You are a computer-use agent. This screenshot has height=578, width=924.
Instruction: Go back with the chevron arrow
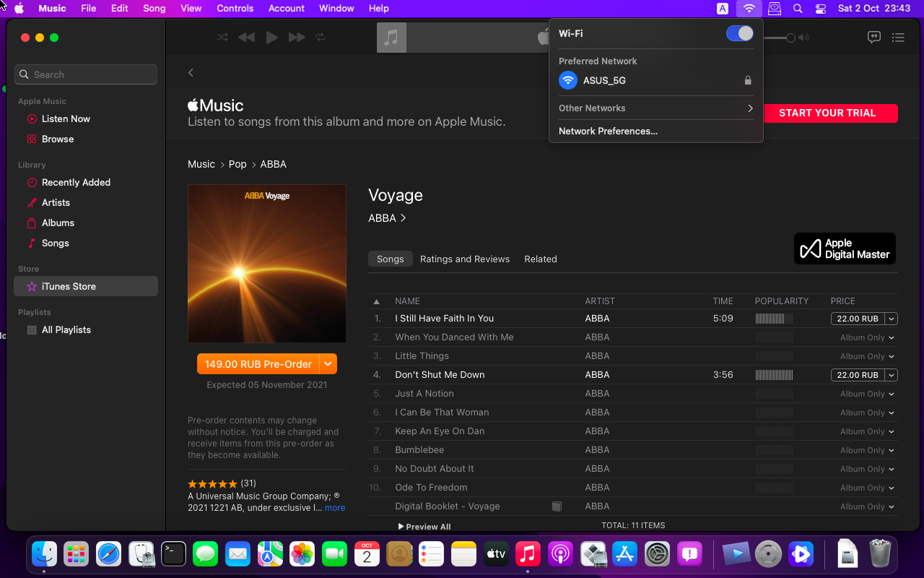[191, 72]
